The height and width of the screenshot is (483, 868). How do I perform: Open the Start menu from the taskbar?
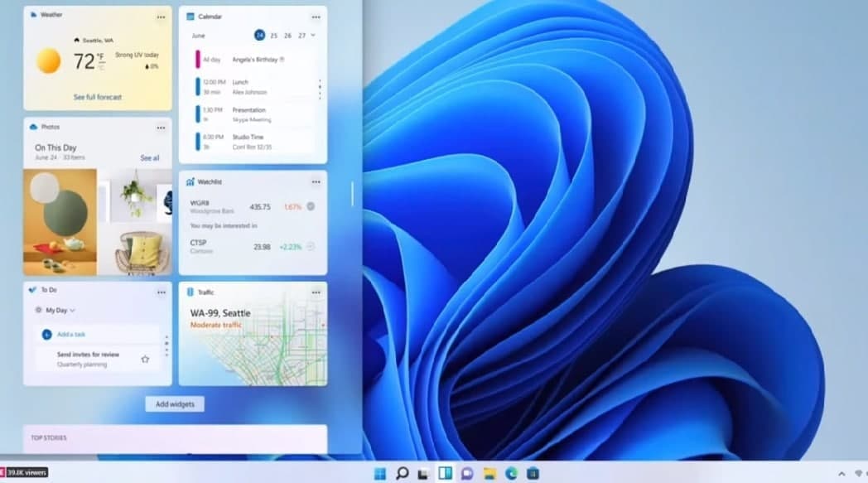click(379, 473)
